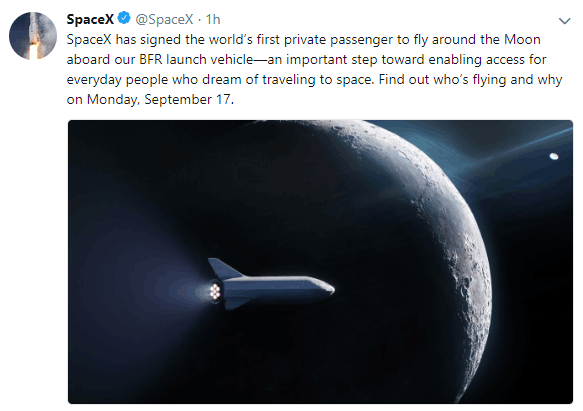Click the SpaceX rocket launch profile avatar
The height and width of the screenshot is (411, 583).
click(x=33, y=36)
